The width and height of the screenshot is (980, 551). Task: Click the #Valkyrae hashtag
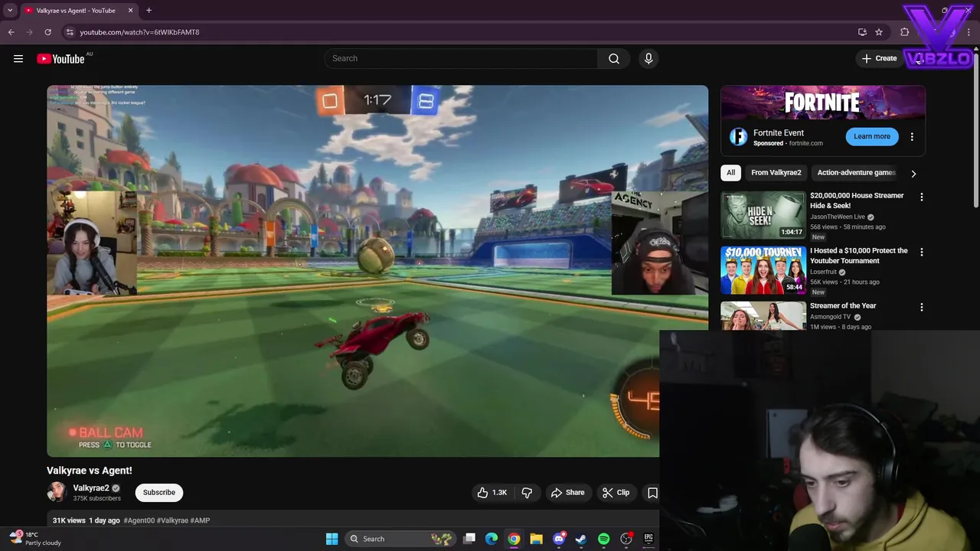click(x=172, y=520)
